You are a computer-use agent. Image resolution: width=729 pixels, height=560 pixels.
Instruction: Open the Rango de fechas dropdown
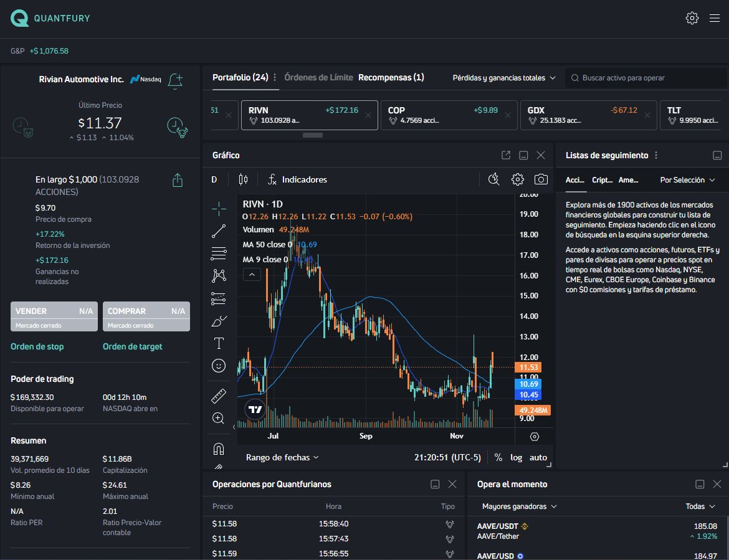tap(282, 457)
